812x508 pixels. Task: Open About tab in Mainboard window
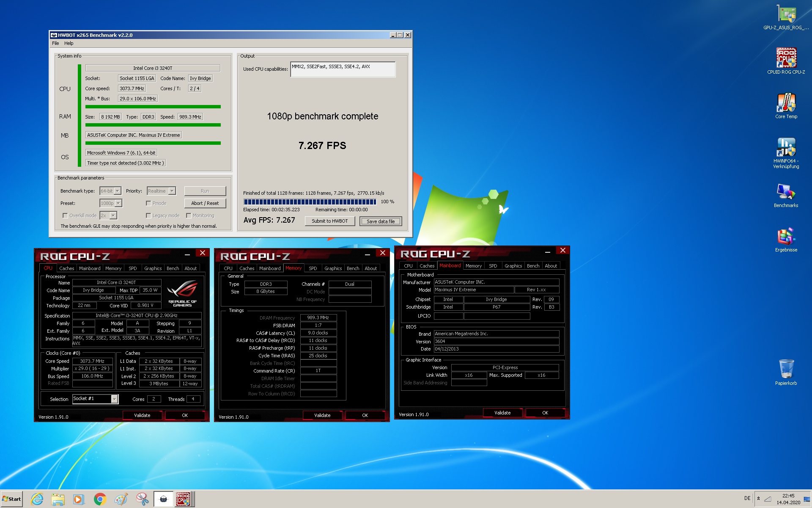[x=551, y=266]
